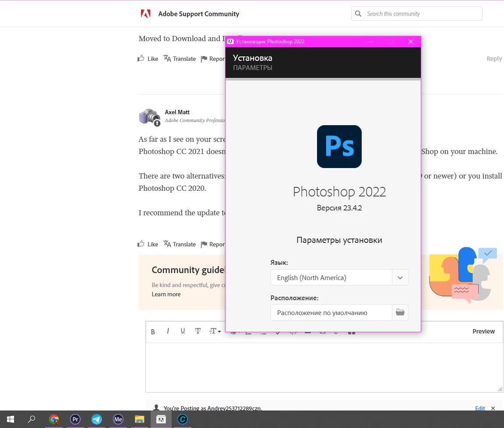The image size is (504, 428).
Task: Click Reply on the first post
Action: [x=494, y=59]
